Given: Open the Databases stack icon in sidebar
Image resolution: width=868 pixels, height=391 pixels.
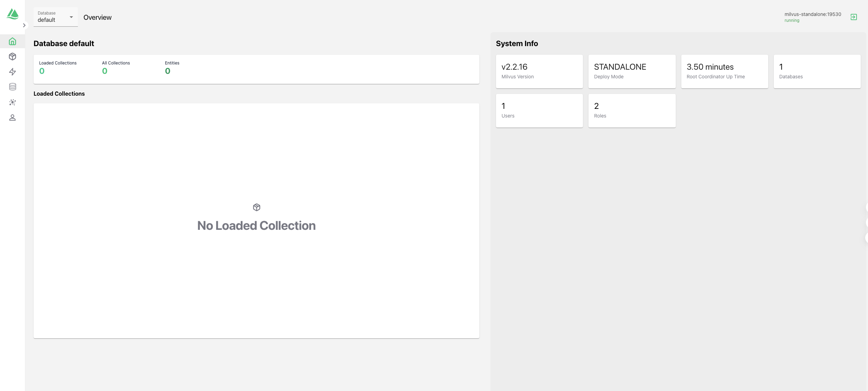Looking at the screenshot, I should click(12, 87).
